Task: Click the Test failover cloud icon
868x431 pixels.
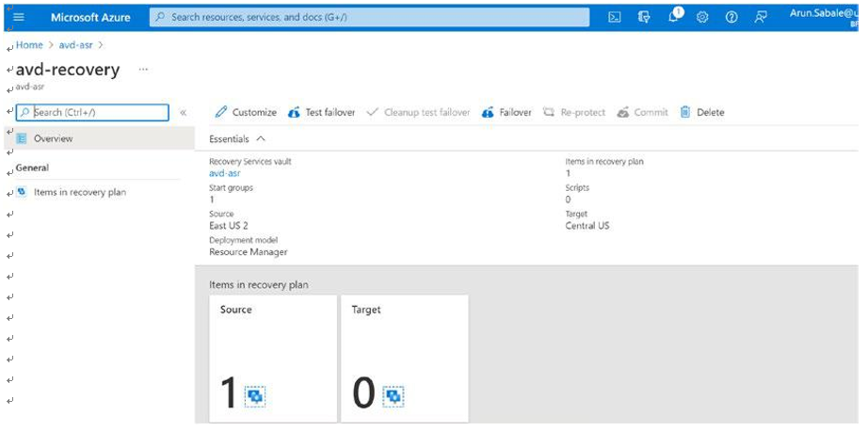Action: point(294,112)
